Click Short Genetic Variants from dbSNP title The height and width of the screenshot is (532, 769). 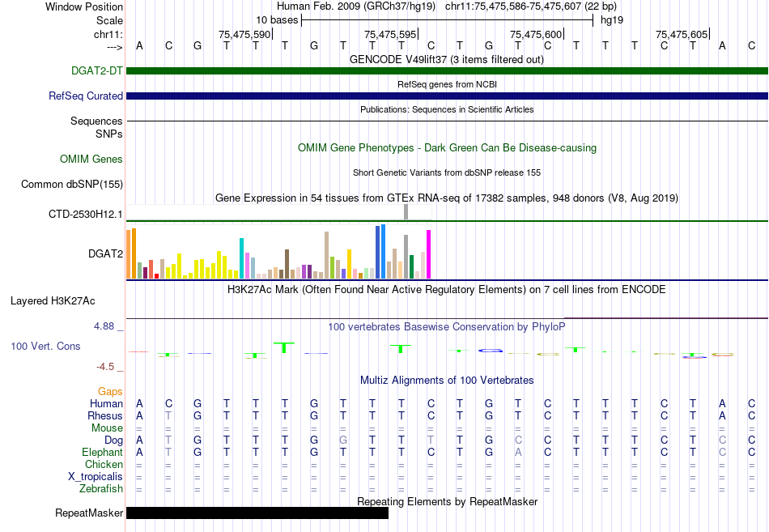[x=447, y=172]
